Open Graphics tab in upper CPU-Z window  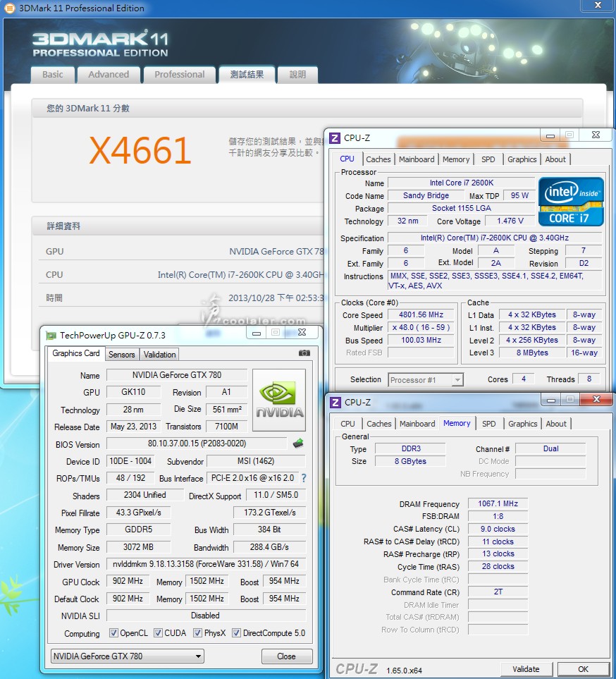(x=522, y=159)
